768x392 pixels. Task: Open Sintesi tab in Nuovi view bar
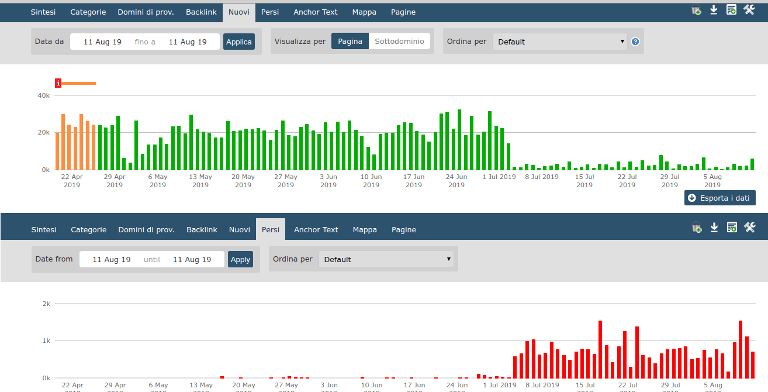coord(43,12)
